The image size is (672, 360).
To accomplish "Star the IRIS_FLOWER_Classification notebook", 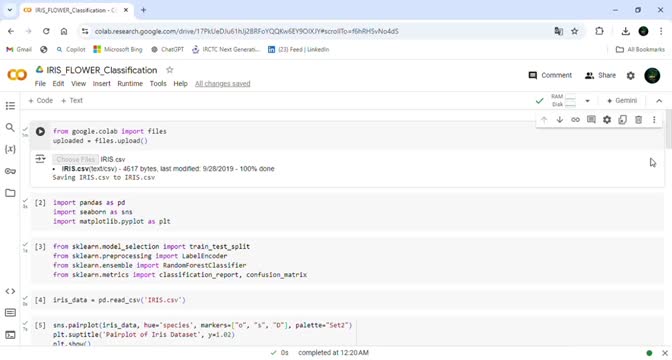I will pyautogui.click(x=170, y=70).
